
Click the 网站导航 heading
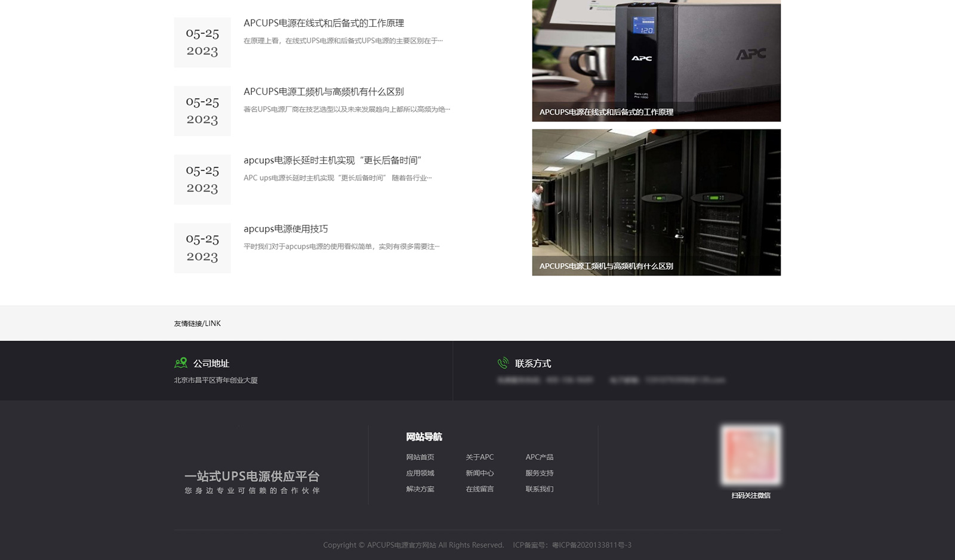424,437
